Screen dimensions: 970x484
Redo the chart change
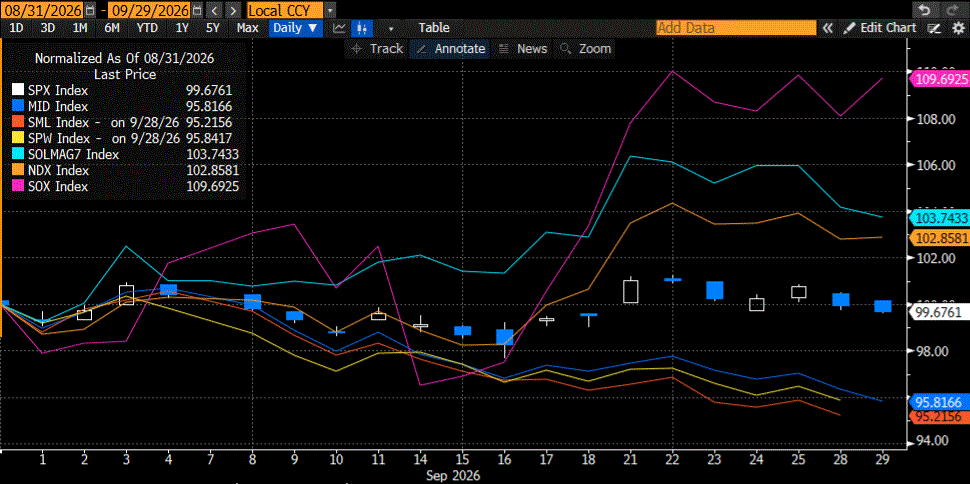[x=951, y=10]
